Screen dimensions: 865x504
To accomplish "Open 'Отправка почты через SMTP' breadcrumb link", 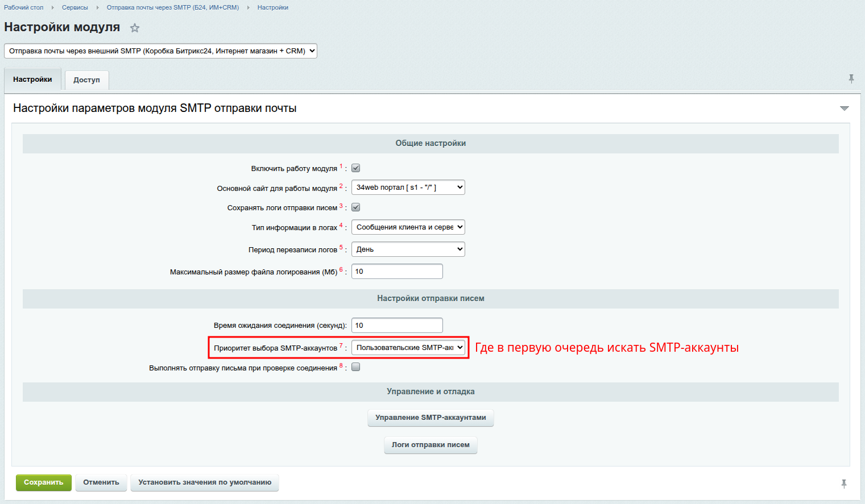I will click(x=173, y=7).
